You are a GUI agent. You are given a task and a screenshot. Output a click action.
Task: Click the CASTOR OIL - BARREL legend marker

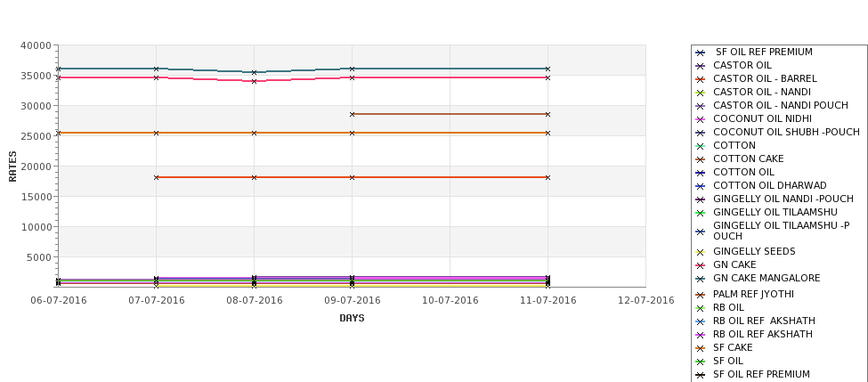[x=700, y=80]
